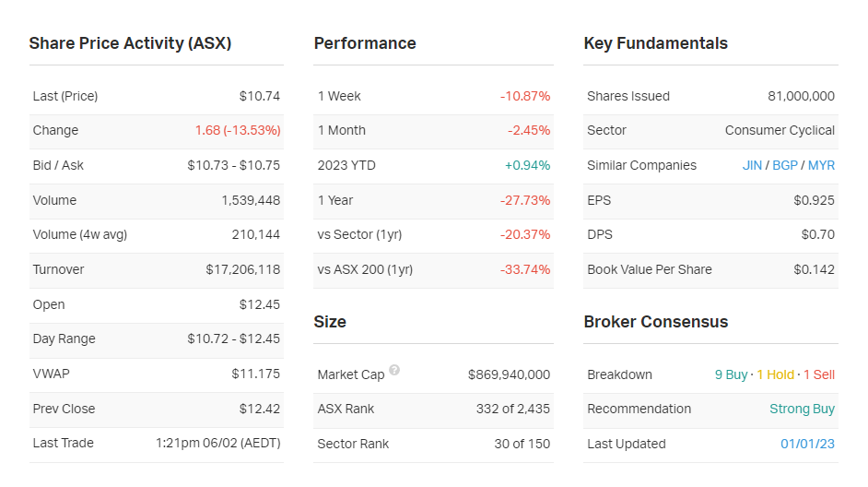Click the 1 Sell breakdown link
Image resolution: width=868 pixels, height=487 pixels.
click(x=818, y=374)
